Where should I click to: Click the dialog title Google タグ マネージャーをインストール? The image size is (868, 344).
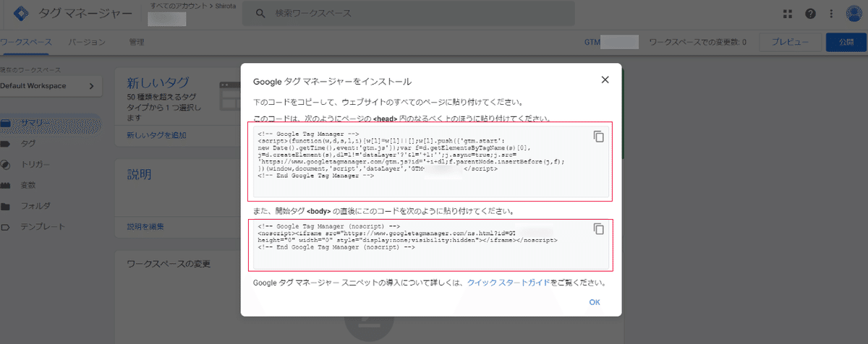[x=333, y=81]
